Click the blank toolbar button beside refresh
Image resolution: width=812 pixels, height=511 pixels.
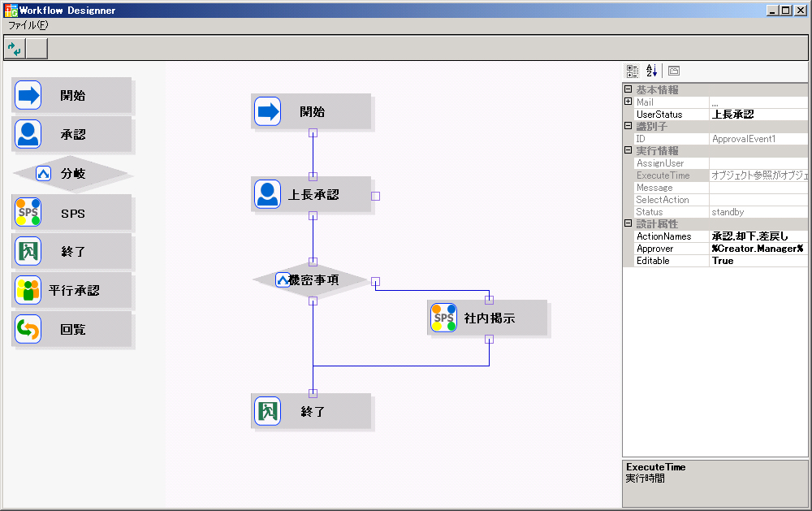(37, 49)
